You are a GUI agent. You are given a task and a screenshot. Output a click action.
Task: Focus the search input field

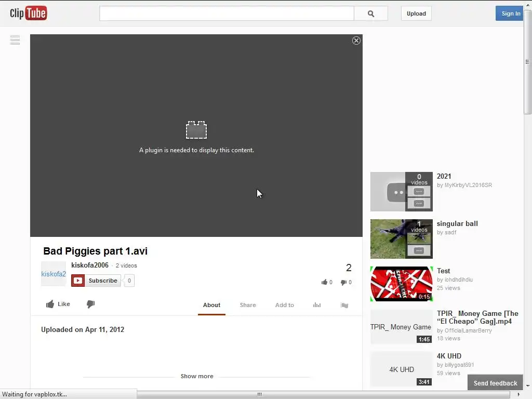[x=227, y=14]
